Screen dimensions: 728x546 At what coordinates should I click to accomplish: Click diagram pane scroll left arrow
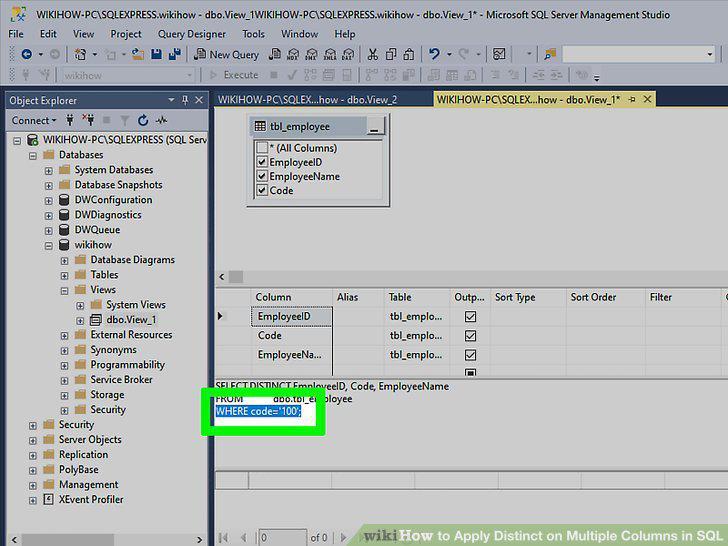pyautogui.click(x=222, y=277)
